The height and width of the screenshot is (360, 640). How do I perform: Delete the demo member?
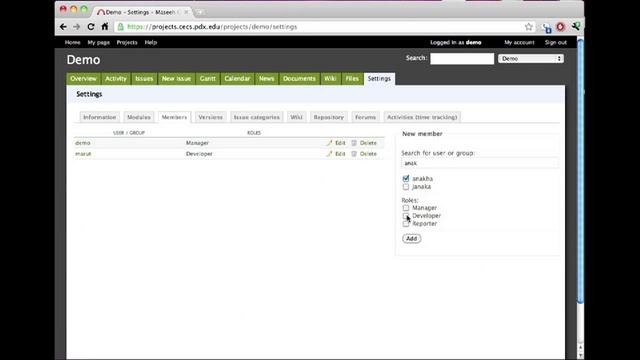tap(368, 143)
